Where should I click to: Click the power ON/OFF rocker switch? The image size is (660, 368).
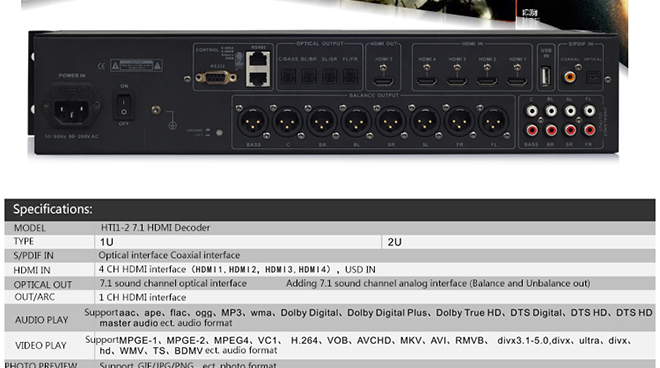[124, 106]
